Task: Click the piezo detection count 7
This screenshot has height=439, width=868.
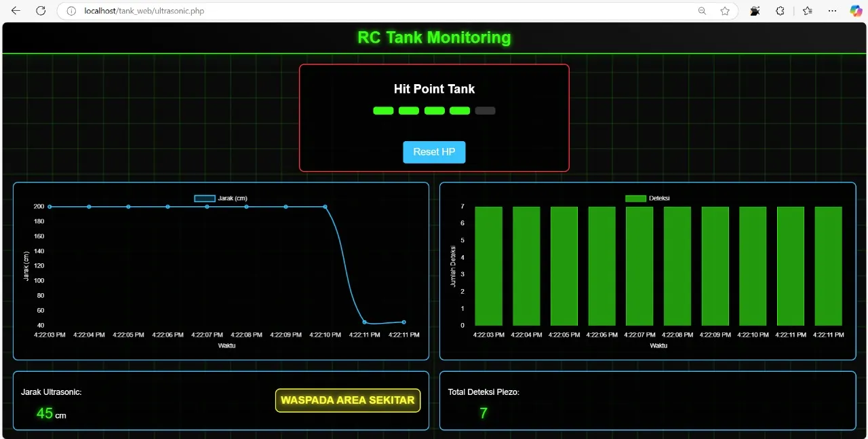Action: (484, 413)
